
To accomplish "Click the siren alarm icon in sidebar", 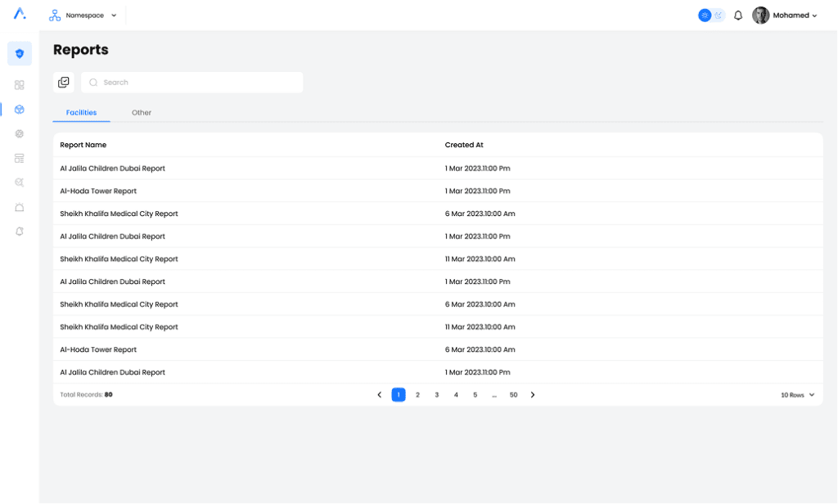I will (x=20, y=207).
